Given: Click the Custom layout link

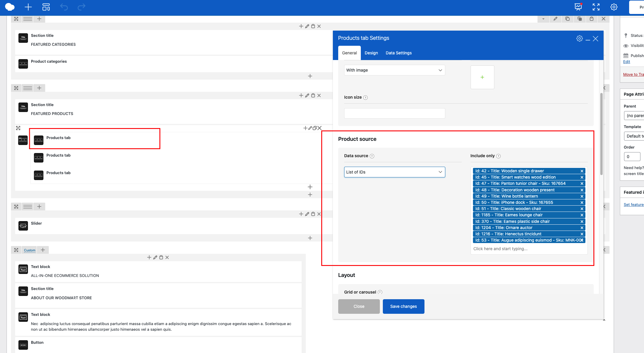Looking at the screenshot, I should click(29, 250).
